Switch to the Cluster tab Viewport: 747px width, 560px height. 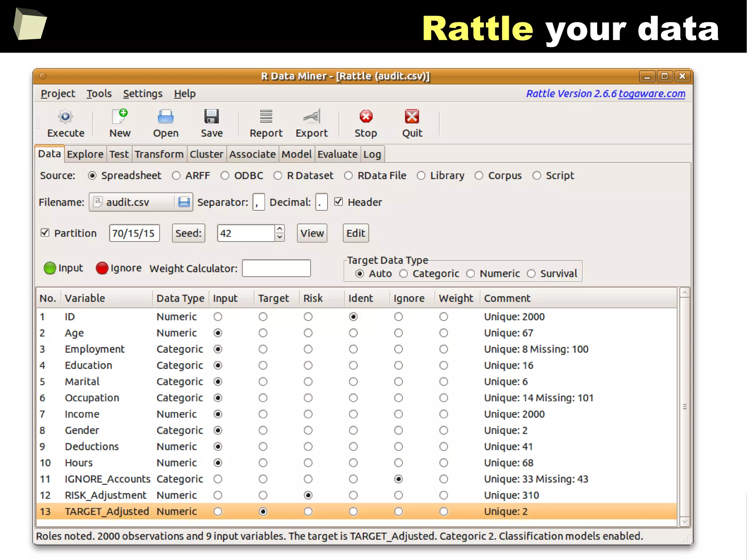pos(206,154)
